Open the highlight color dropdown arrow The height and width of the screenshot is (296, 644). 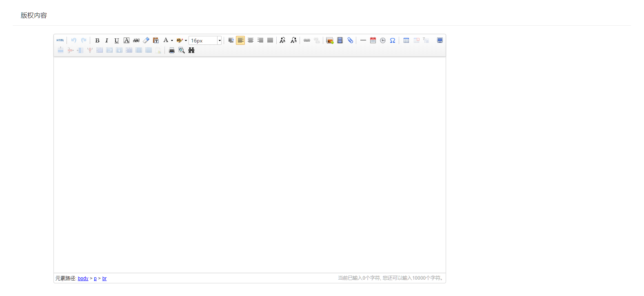[x=186, y=40]
